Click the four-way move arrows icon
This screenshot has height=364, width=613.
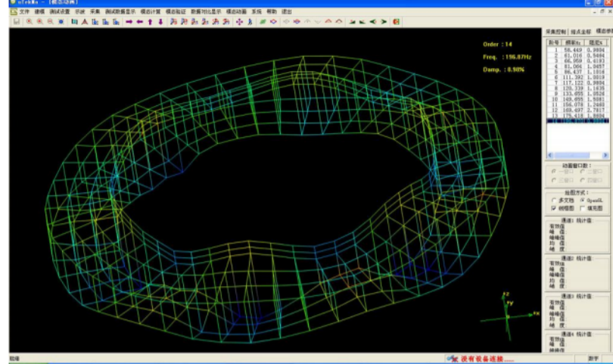(x=240, y=22)
